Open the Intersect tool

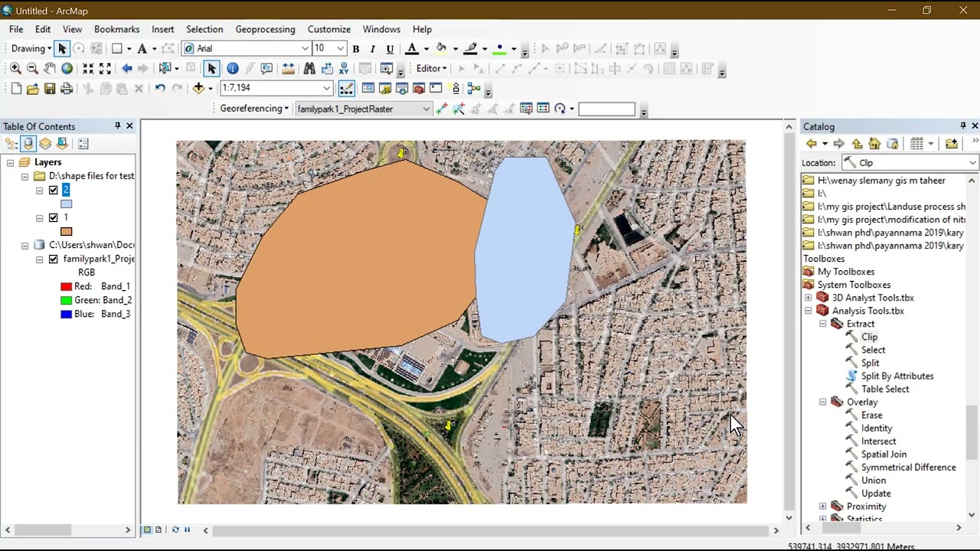878,442
